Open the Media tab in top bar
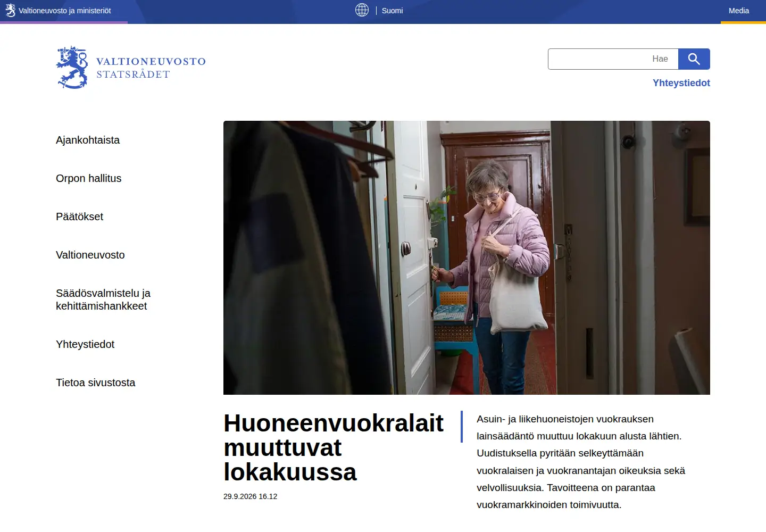766x532 pixels. pos(738,11)
